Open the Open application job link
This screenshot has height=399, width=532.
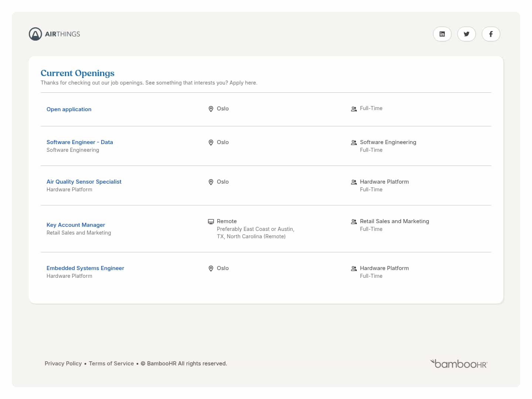pyautogui.click(x=69, y=109)
